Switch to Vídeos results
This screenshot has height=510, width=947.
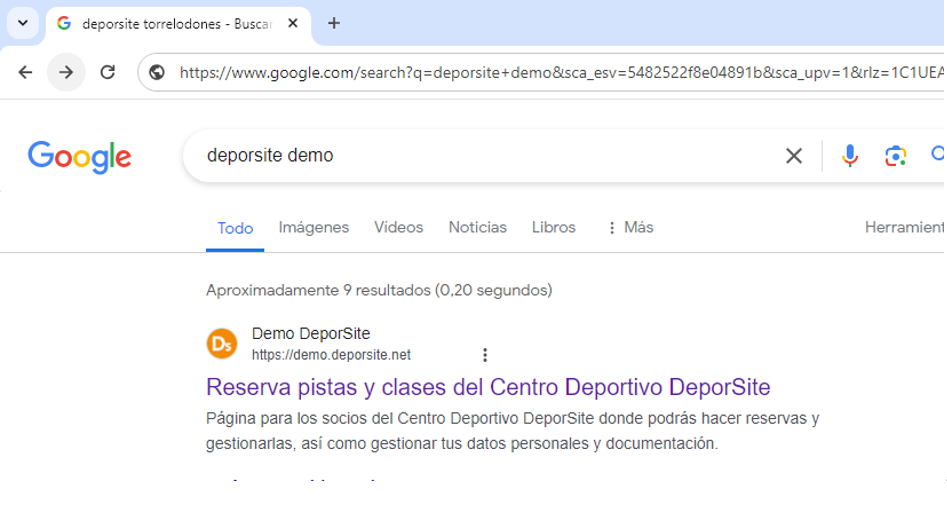(399, 227)
